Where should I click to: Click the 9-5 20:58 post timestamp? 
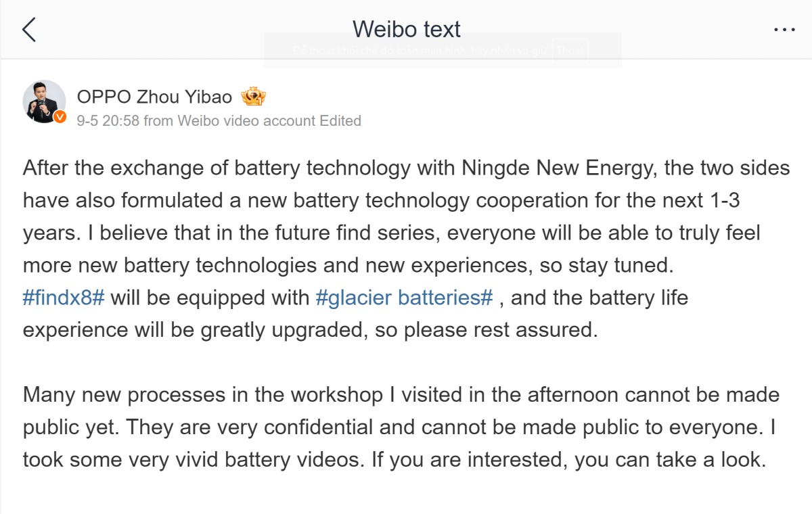click(108, 121)
